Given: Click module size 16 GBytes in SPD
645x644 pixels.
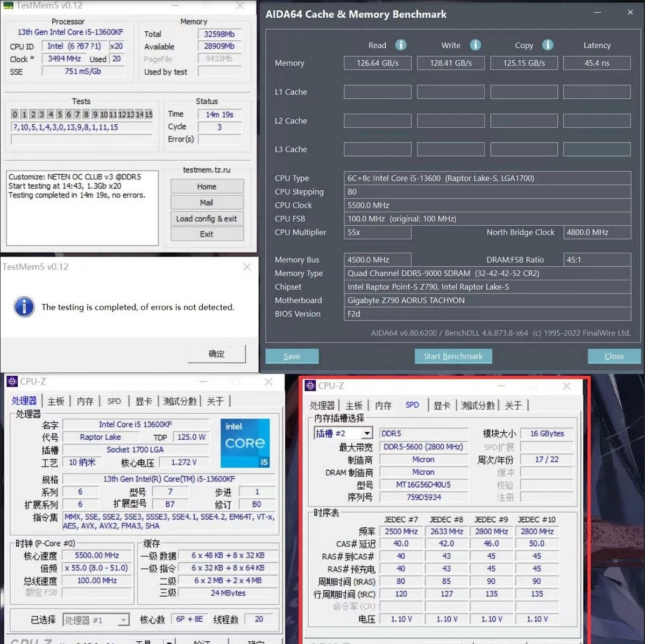Looking at the screenshot, I should [x=547, y=434].
